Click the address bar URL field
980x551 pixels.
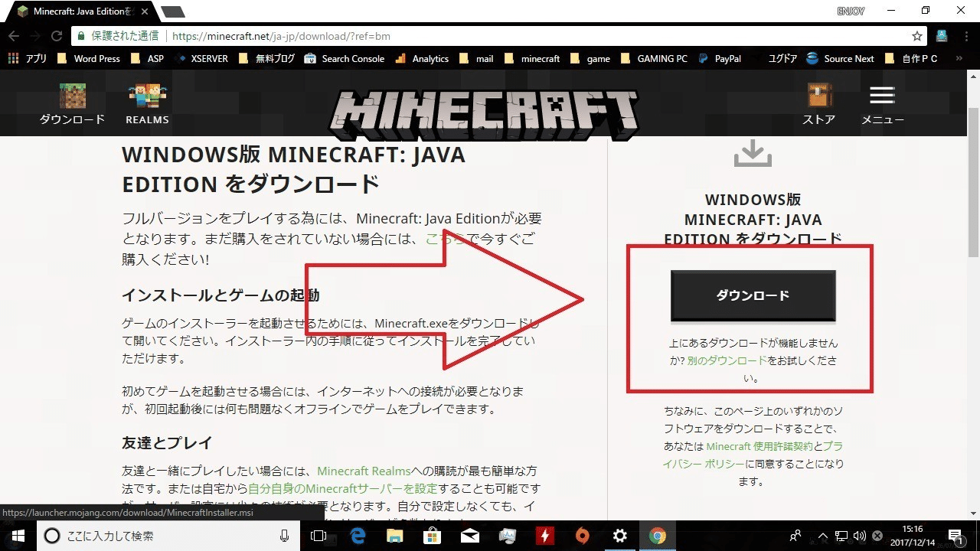point(498,36)
